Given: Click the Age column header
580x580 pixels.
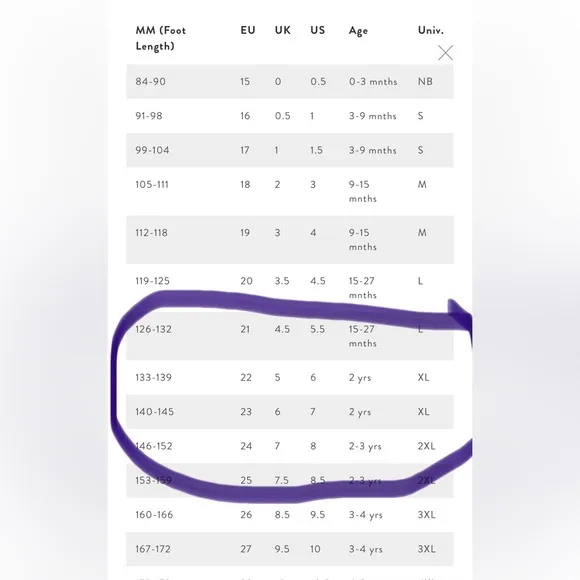Looking at the screenshot, I should (x=358, y=31).
